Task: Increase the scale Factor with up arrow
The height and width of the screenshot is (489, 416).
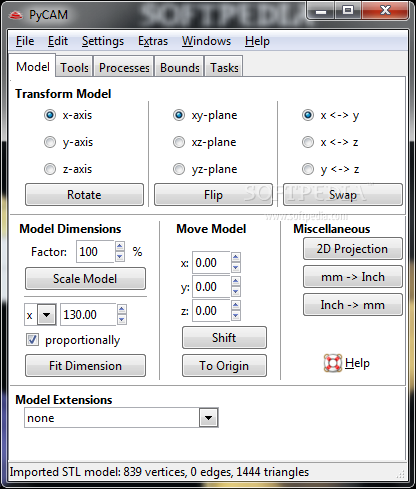Action: pyautogui.click(x=120, y=247)
